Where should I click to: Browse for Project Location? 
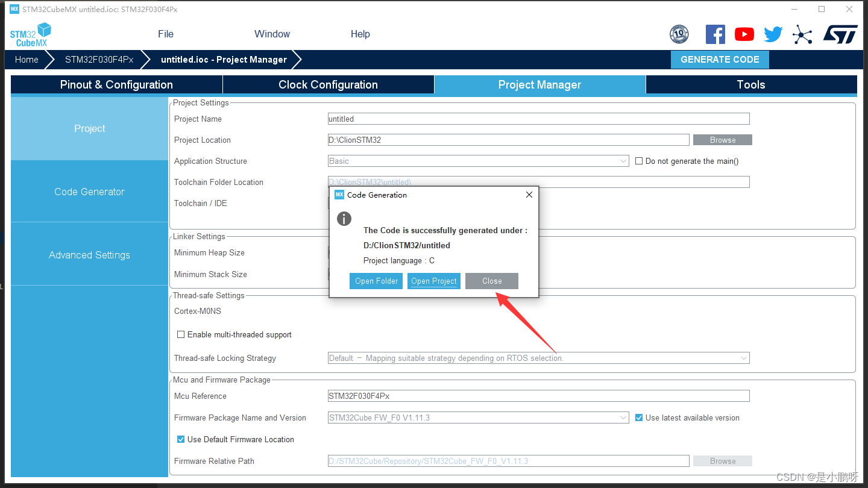(723, 140)
